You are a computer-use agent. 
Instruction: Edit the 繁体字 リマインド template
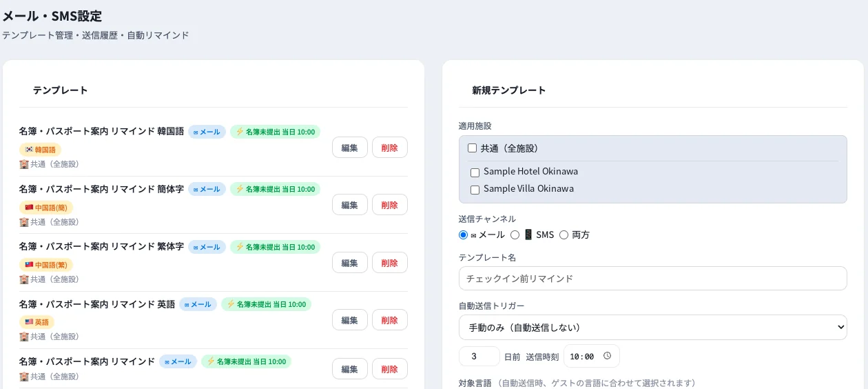pyautogui.click(x=349, y=263)
